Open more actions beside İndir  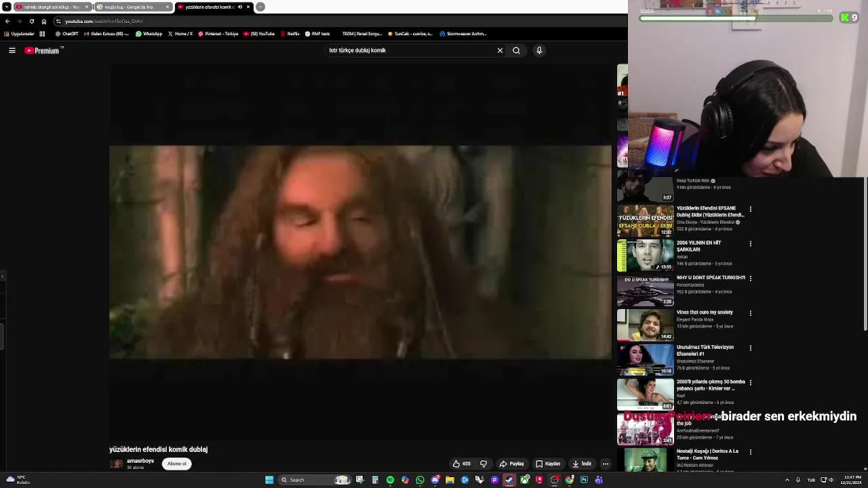[x=606, y=464]
